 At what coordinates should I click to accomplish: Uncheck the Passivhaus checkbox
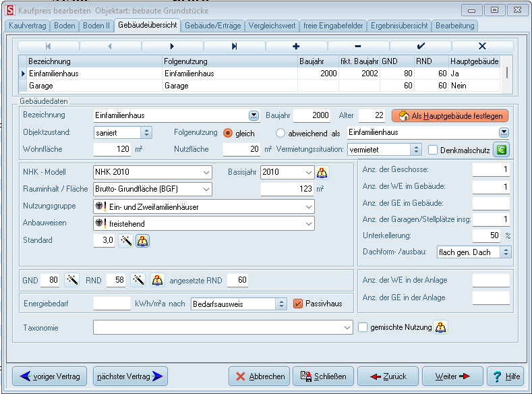(x=298, y=304)
